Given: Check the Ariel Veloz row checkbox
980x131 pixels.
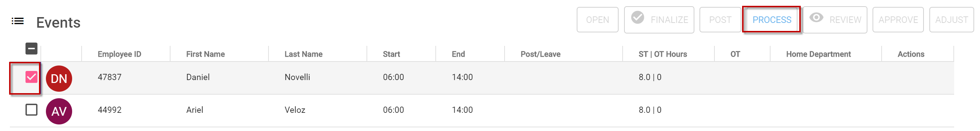Looking at the screenshot, I should (32, 110).
